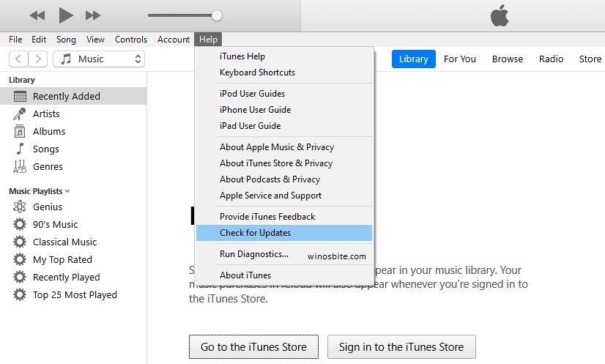Image resolution: width=605 pixels, height=364 pixels.
Task: Navigate back with the left arrow button
Action: (x=18, y=59)
